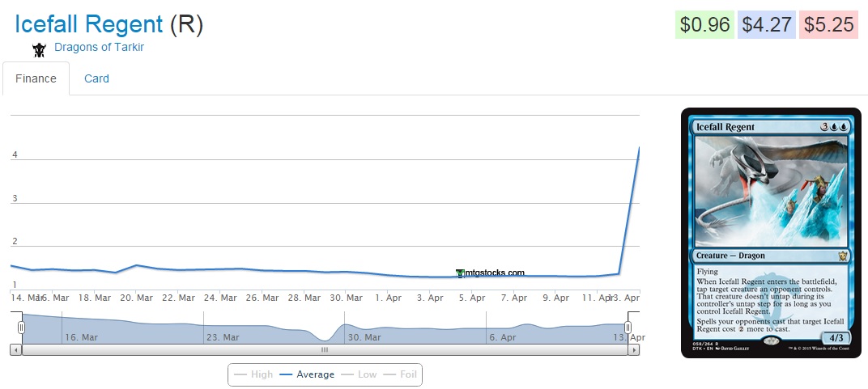Click the green $0.96 low price box
Viewport: 868px width, 389px height.
[x=704, y=25]
